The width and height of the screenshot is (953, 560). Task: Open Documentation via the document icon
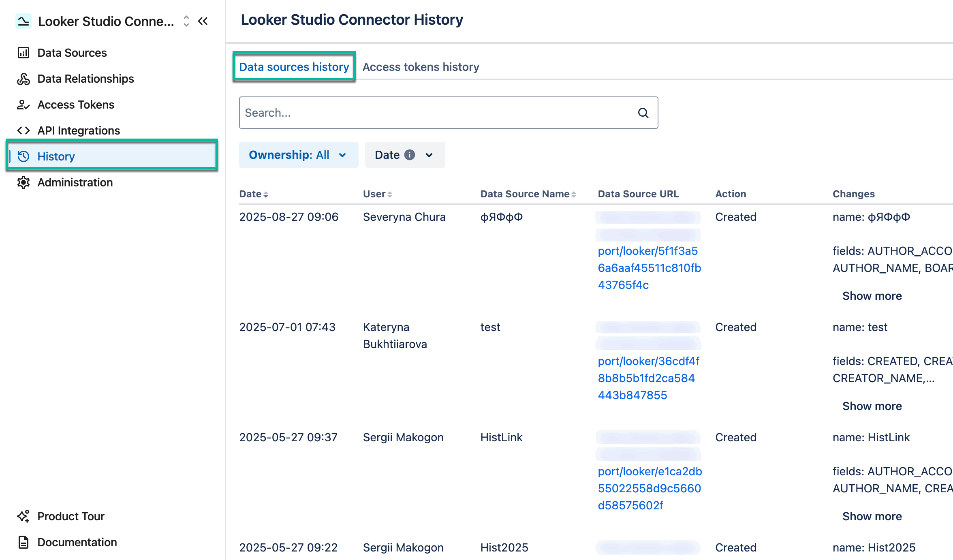tap(23, 542)
